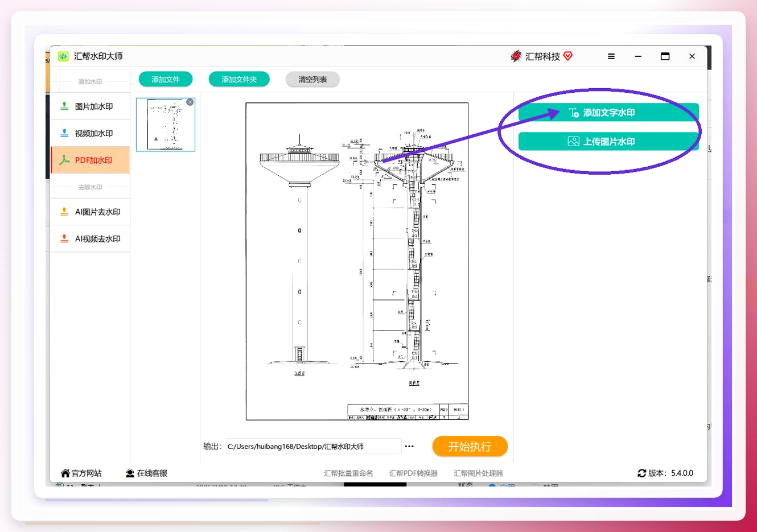The image size is (757, 532).
Task: Click the PDF加水印 Acrobat icon
Action: pos(64,160)
